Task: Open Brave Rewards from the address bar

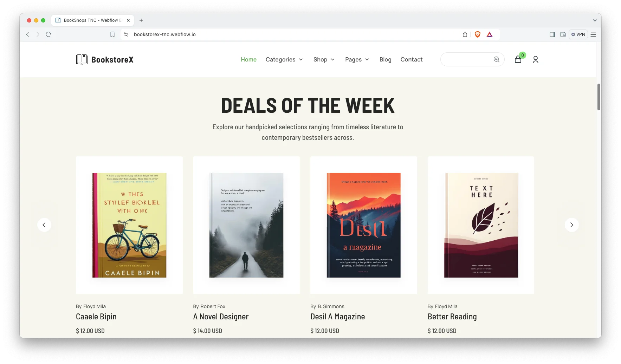Action: pyautogui.click(x=490, y=34)
